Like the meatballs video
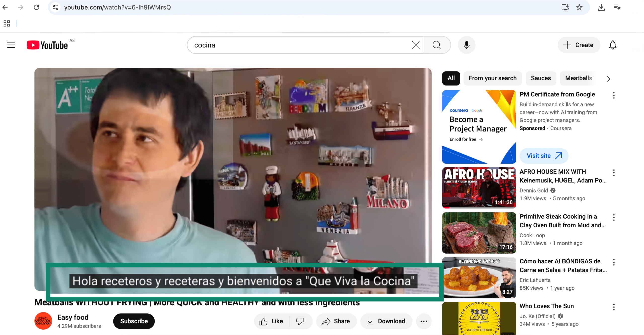Screen dimensions: 644x335 [x=271, y=321]
